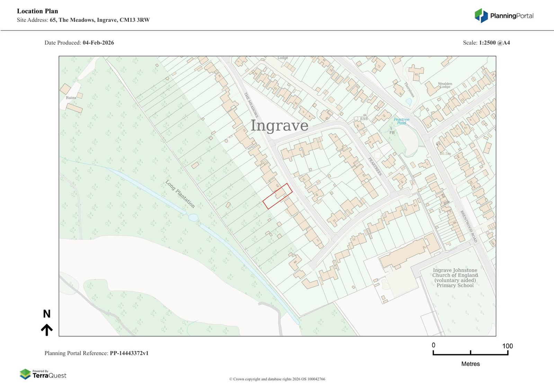
Task: Click the Wealden Lodge label
Action: 445,85
